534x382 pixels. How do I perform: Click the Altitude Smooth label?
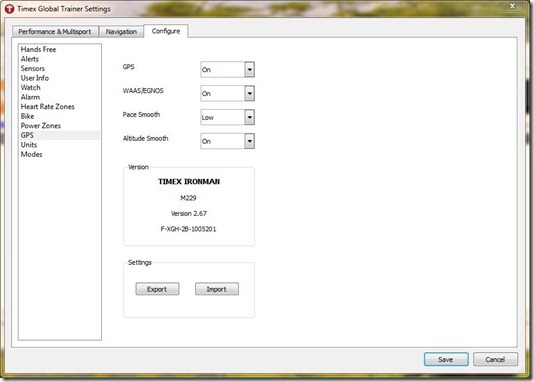(x=145, y=138)
